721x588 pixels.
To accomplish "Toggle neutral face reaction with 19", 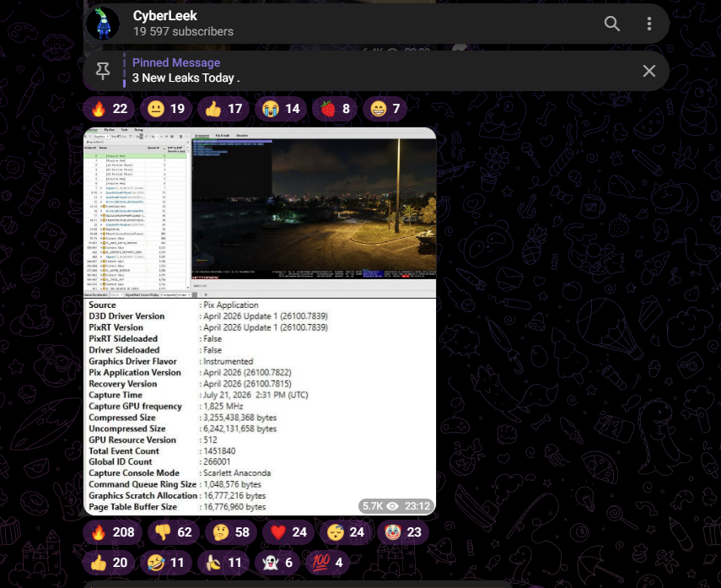I will coord(166,109).
